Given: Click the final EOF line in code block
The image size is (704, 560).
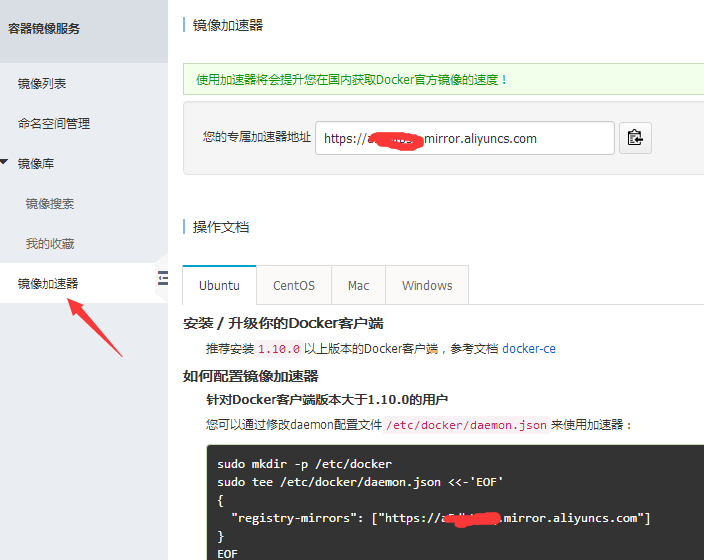Looking at the screenshot, I should coord(227,554).
